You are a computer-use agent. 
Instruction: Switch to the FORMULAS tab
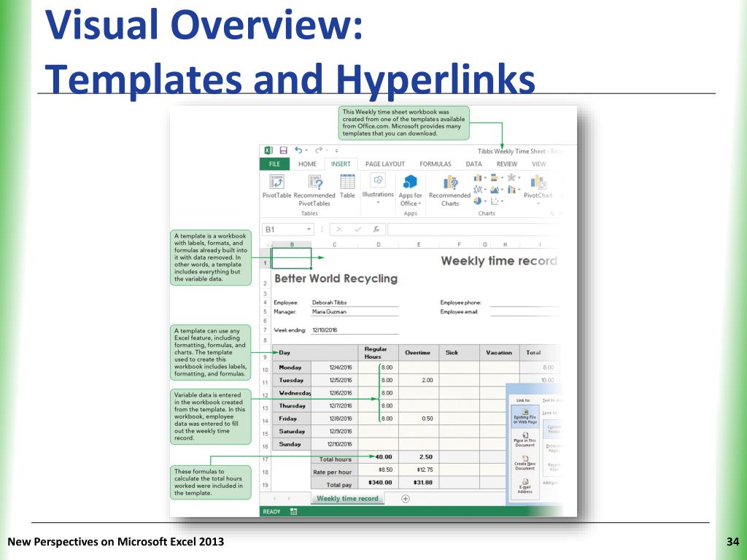[x=435, y=164]
